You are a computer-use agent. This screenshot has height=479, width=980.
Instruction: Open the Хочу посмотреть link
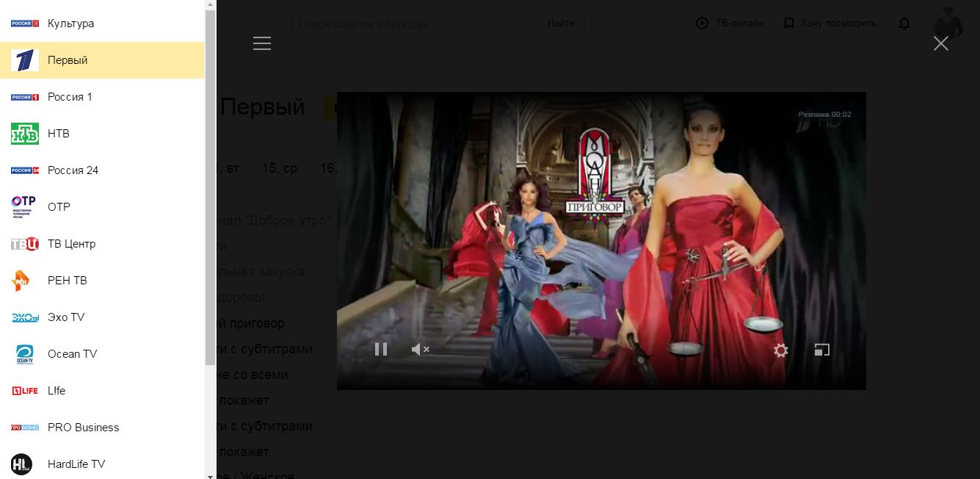pyautogui.click(x=830, y=24)
